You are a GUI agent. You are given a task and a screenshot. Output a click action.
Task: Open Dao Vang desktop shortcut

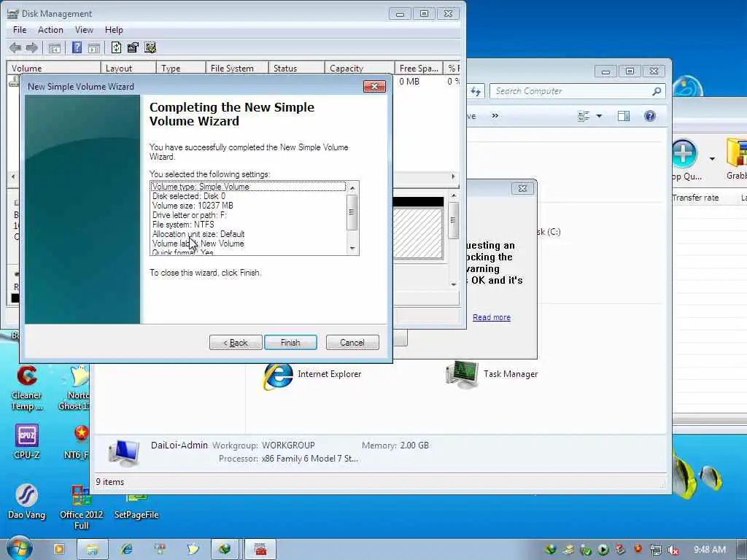pos(27,502)
